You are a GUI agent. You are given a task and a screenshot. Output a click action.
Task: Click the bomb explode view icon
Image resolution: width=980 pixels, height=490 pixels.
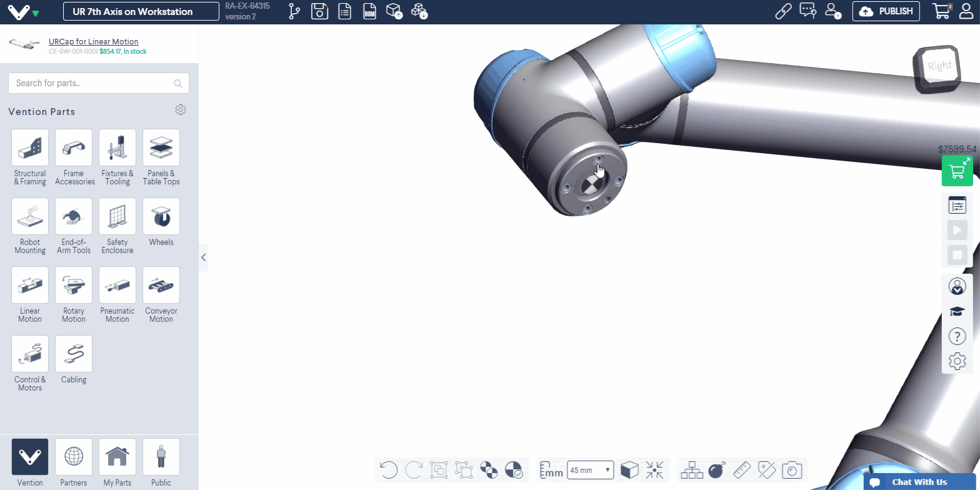tap(717, 470)
